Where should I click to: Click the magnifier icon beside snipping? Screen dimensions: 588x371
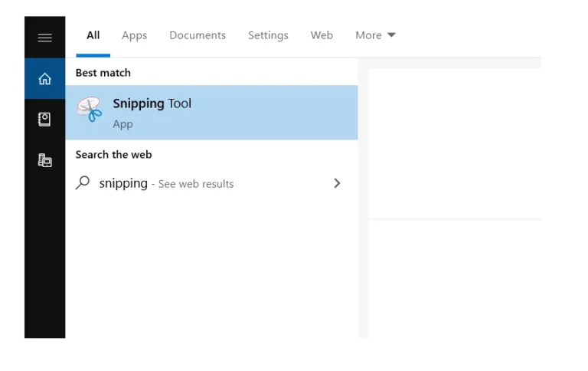point(83,183)
